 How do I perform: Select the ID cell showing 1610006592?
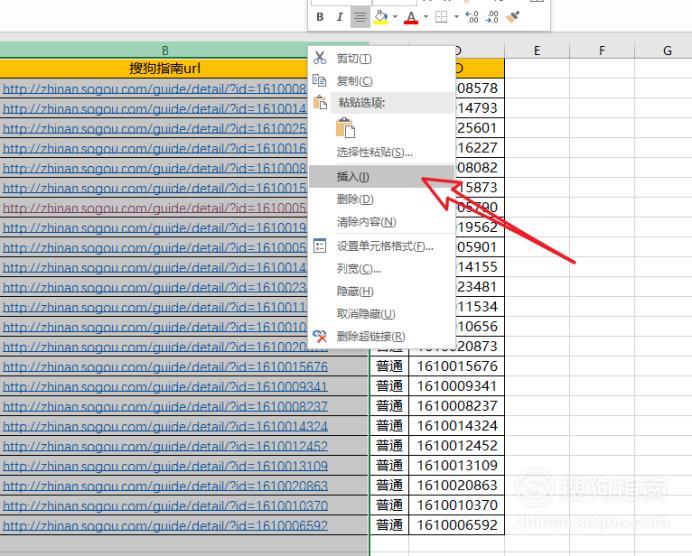(457, 525)
